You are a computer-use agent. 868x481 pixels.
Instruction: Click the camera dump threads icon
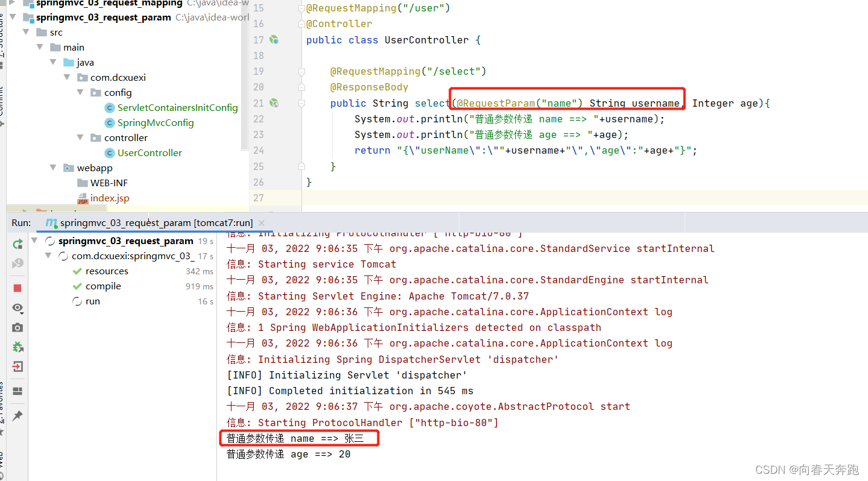tap(17, 327)
